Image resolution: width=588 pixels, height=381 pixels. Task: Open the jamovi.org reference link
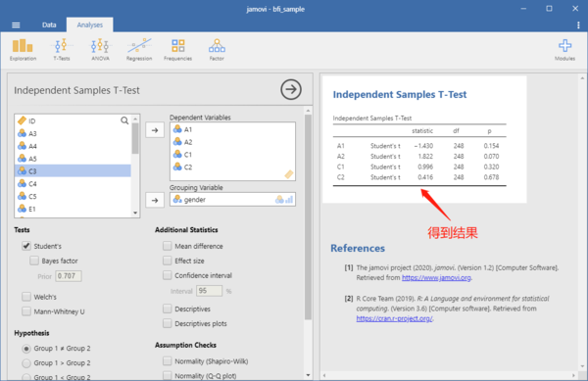pyautogui.click(x=436, y=277)
